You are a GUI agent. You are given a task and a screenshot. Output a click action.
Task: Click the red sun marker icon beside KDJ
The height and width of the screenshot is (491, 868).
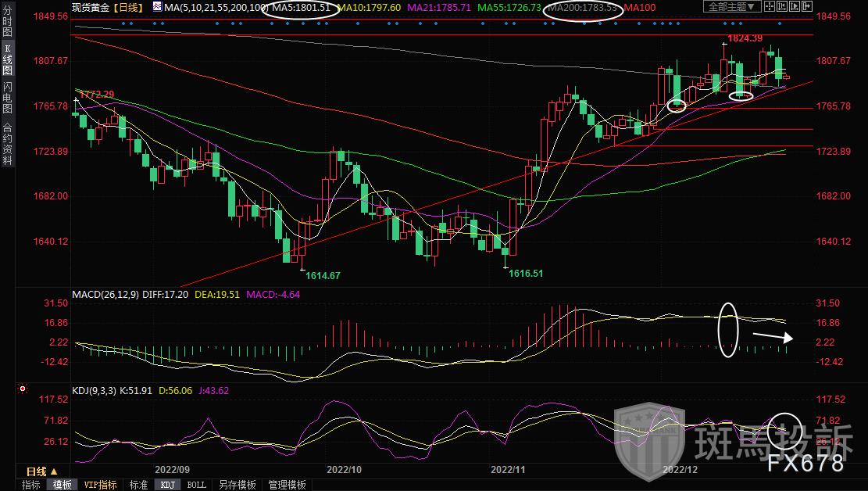pyautogui.click(x=22, y=389)
